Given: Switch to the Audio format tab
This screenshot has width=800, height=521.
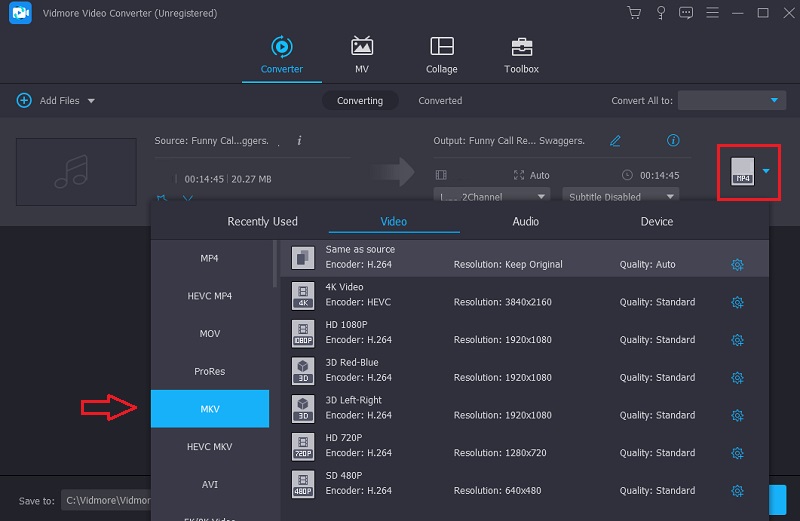Looking at the screenshot, I should 525,222.
